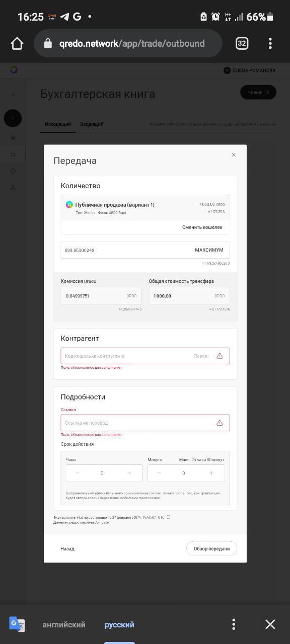Close the Передача dialog with X
290x644 pixels.
tap(234, 155)
